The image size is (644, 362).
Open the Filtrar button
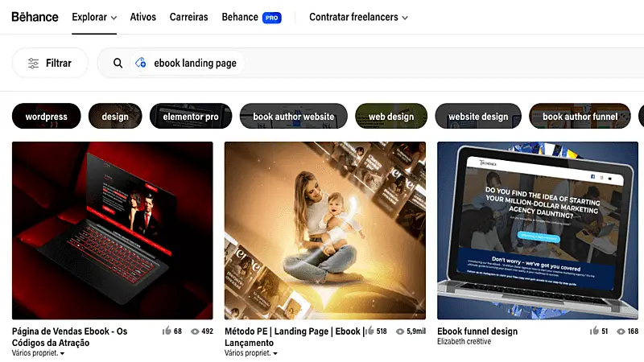[x=50, y=64]
